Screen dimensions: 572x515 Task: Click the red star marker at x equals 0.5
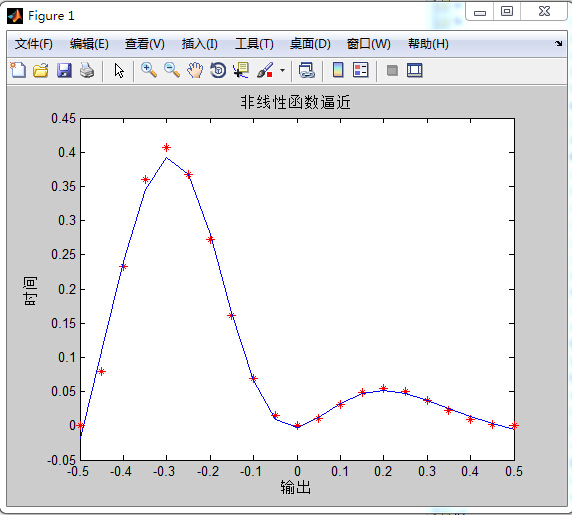pyautogui.click(x=514, y=425)
